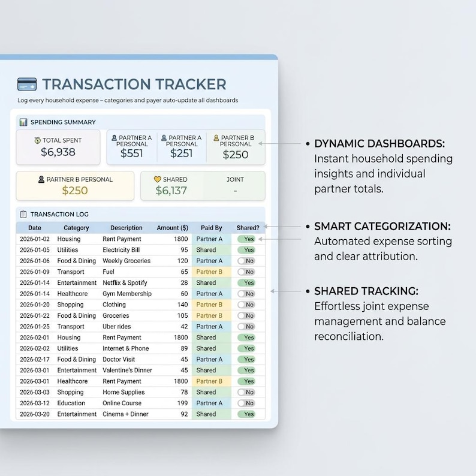Click the Shared? column header
Image resolution: width=476 pixels, height=476 pixels.
[248, 228]
